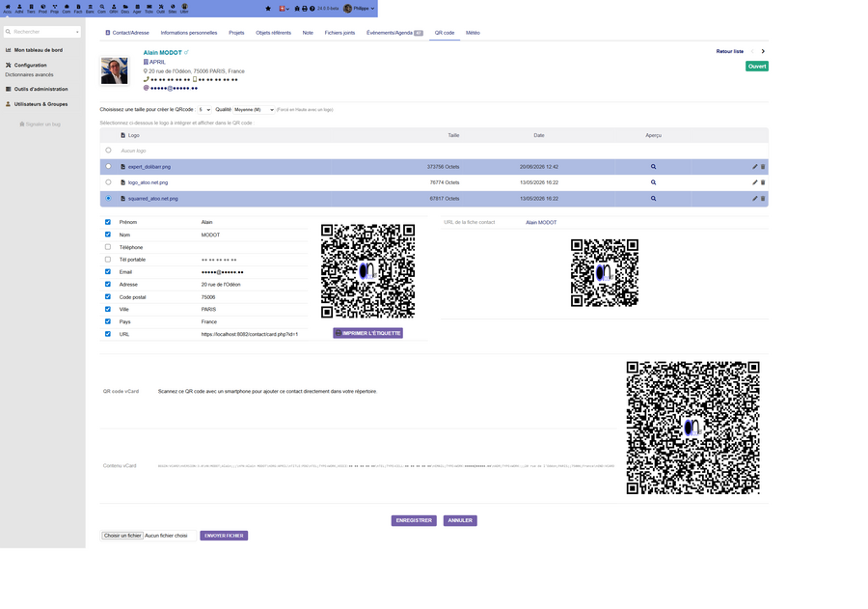868x609 pixels.
Task: Click the Annuler button
Action: coord(460,520)
